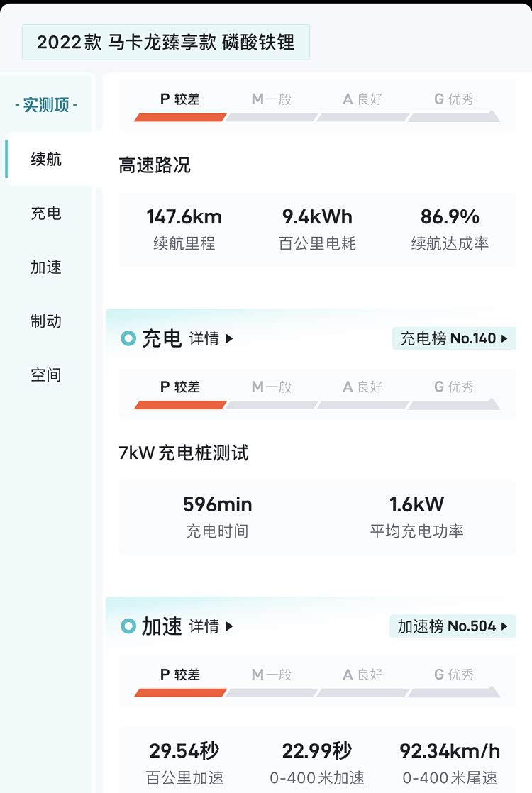Screen dimensions: 532x793
Task: Open 空间 side tab
Action: pos(46,375)
